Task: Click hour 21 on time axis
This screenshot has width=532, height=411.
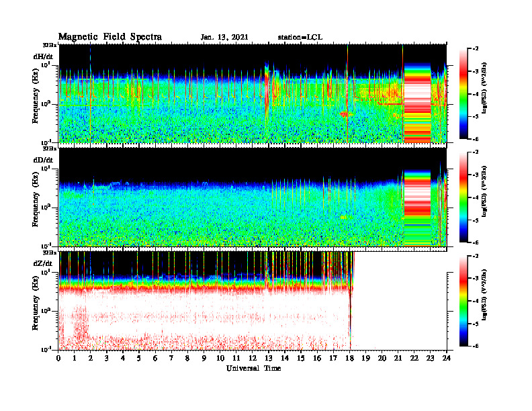Action: click(398, 359)
